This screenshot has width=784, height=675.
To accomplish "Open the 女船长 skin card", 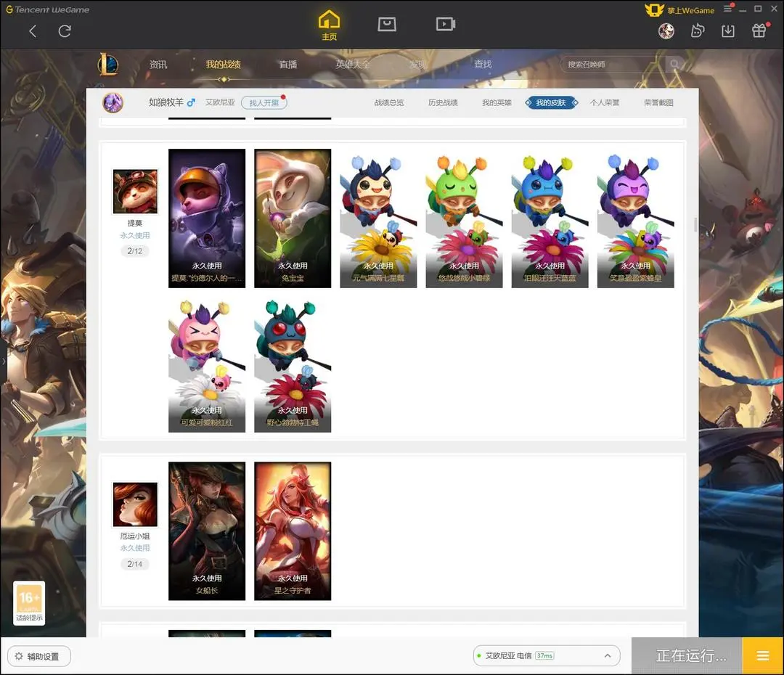I will pos(207,531).
